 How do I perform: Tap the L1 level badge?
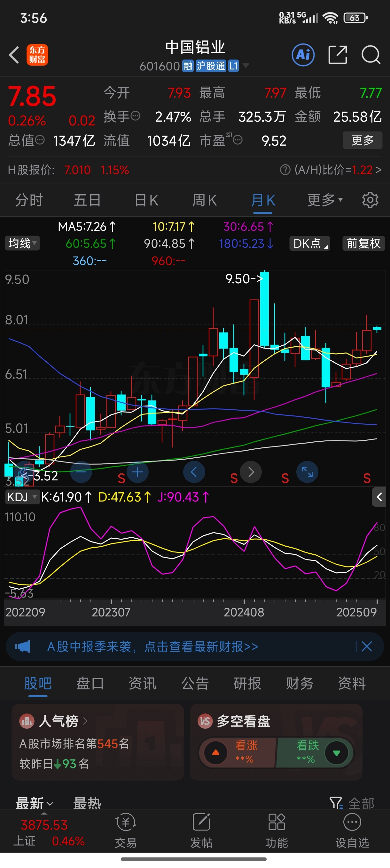pyautogui.click(x=234, y=66)
